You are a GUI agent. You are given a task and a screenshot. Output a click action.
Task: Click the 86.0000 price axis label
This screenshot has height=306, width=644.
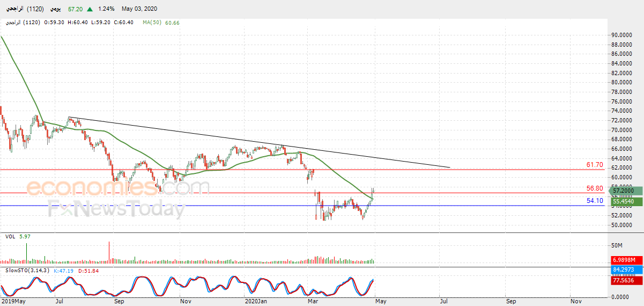622,54
